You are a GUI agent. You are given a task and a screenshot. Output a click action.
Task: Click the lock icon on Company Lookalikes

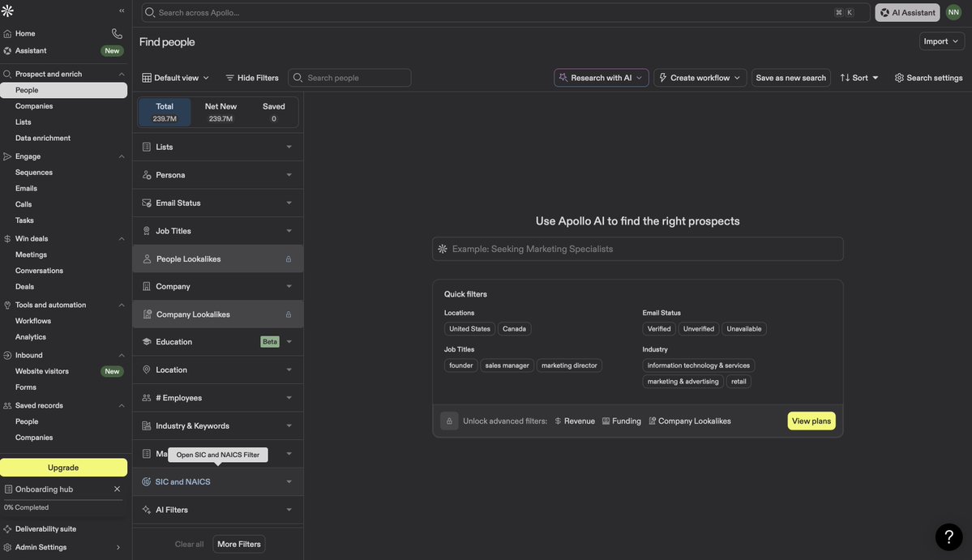point(289,314)
